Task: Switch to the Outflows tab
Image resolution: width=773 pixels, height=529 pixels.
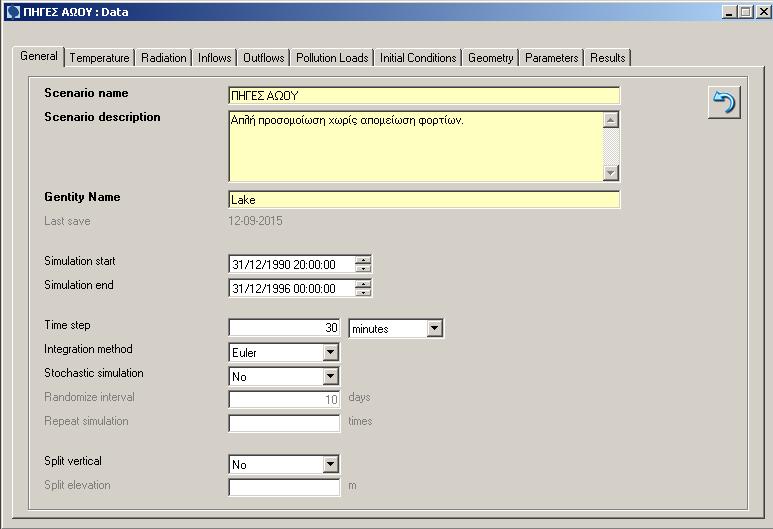Action: click(264, 58)
